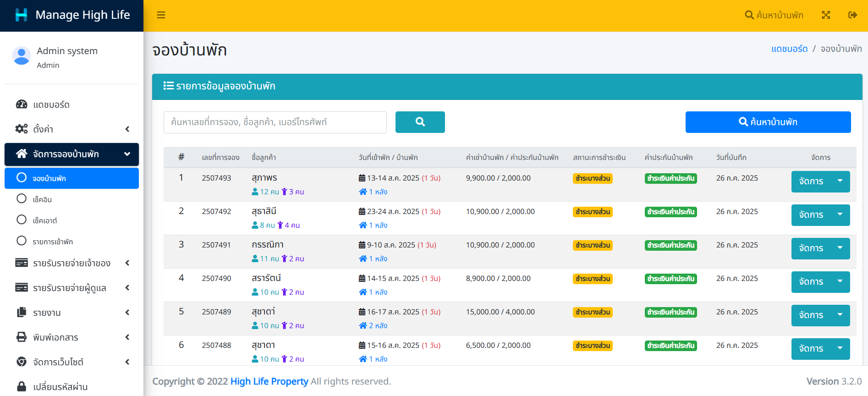
Task: Open the รายรับรายจ่ายเจ้าของ menu
Action: pyautogui.click(x=71, y=263)
